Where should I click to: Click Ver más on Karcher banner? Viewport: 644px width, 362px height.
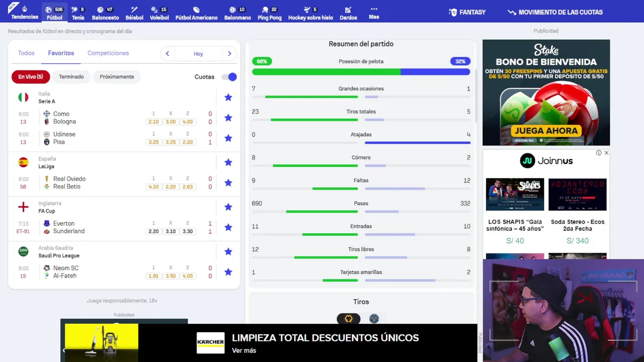coord(244,350)
